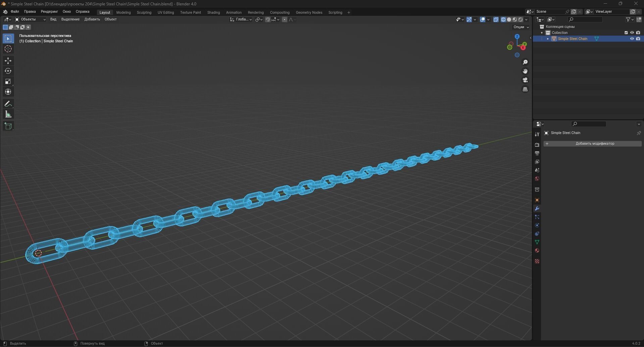This screenshot has width=644, height=347.
Task: Open the Правка menu
Action: pos(30,12)
